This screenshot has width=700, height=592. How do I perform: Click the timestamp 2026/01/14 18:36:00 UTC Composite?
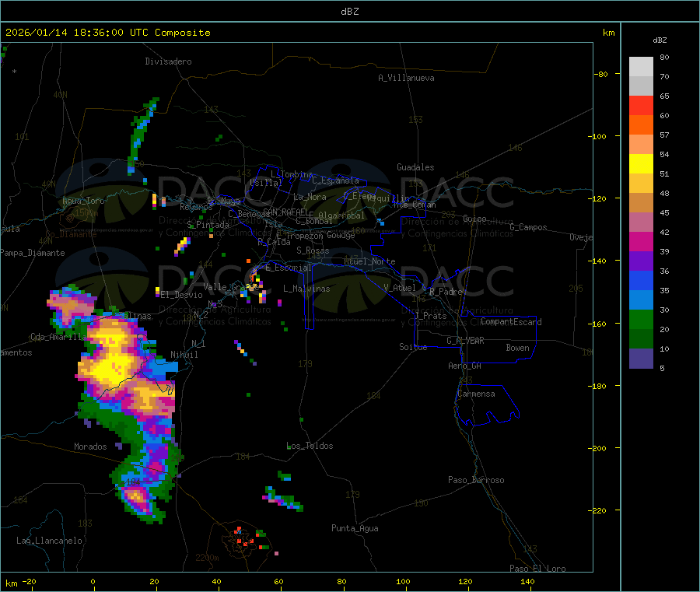[x=107, y=33]
